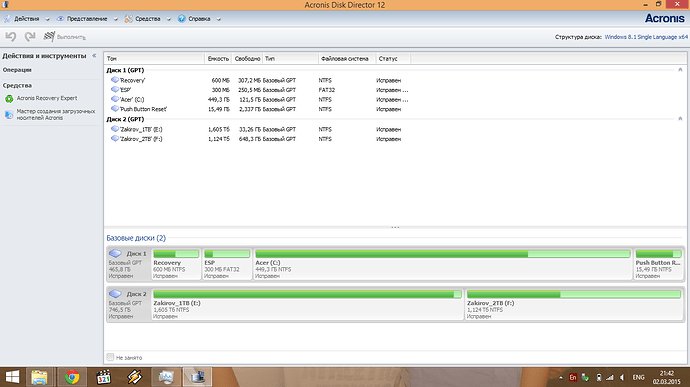
Task: Click the ENG language indicator in tray
Action: [638, 377]
